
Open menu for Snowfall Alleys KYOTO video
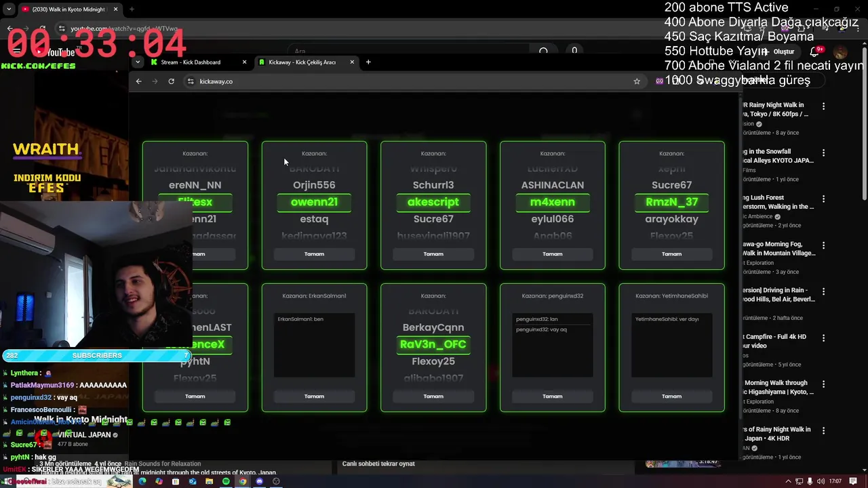click(x=823, y=152)
